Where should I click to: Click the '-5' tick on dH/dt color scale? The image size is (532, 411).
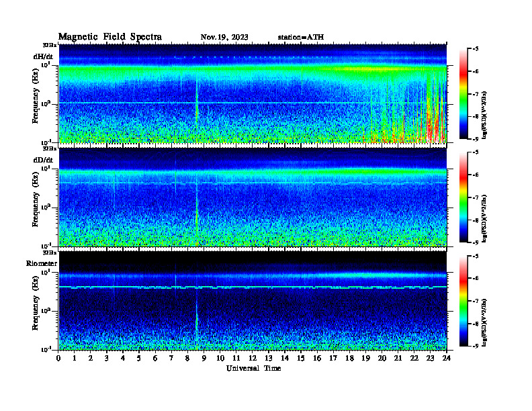(x=476, y=49)
